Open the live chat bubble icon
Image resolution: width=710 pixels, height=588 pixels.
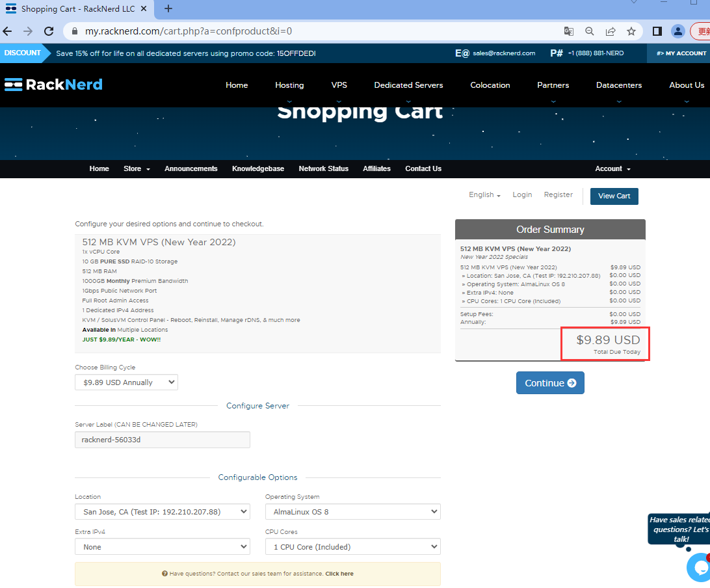pyautogui.click(x=700, y=567)
